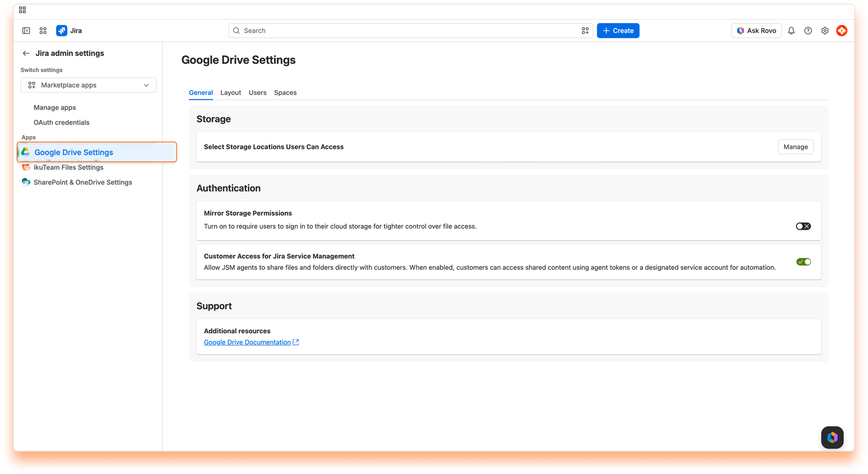Switch to the General tab
Screen dimensions: 868x474
(x=201, y=93)
